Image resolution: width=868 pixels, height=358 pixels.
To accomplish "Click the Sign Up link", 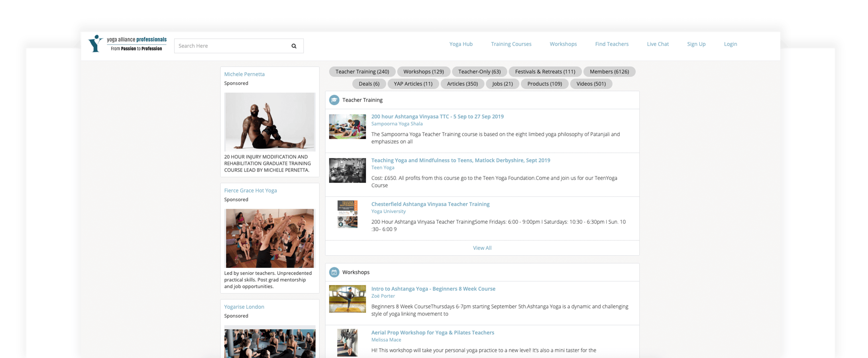I will click(x=696, y=44).
